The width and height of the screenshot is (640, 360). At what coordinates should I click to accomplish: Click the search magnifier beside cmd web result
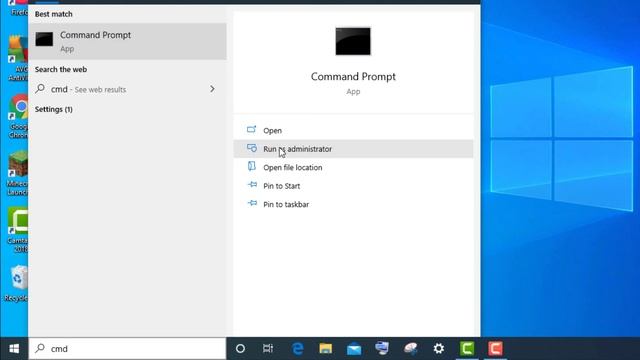point(40,89)
